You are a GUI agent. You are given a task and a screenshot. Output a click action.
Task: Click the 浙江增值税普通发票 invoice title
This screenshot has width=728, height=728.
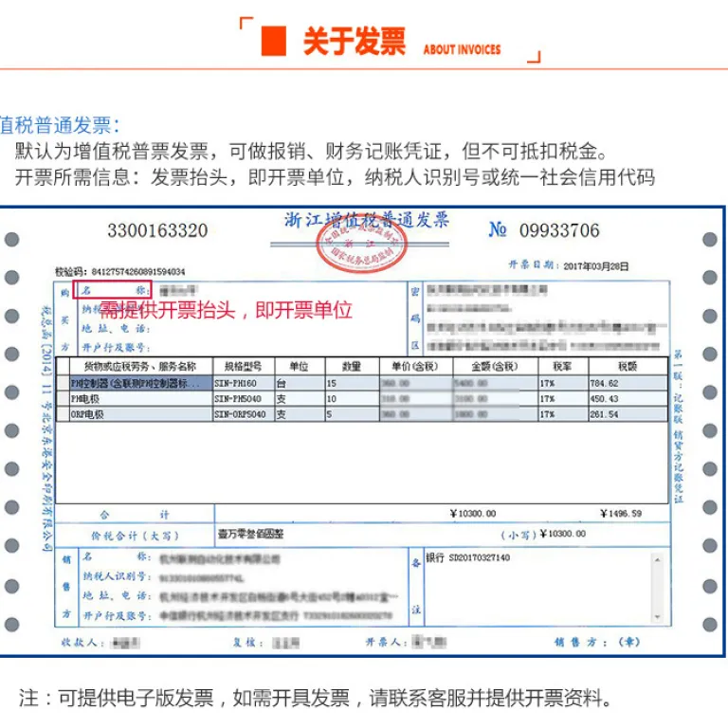366,220
